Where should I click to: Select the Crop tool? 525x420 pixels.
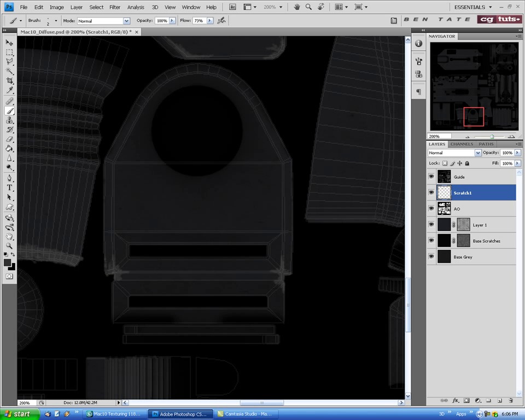click(9, 81)
